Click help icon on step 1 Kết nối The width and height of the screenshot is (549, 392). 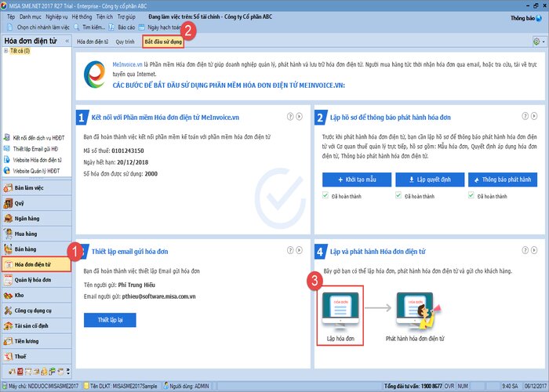290,117
